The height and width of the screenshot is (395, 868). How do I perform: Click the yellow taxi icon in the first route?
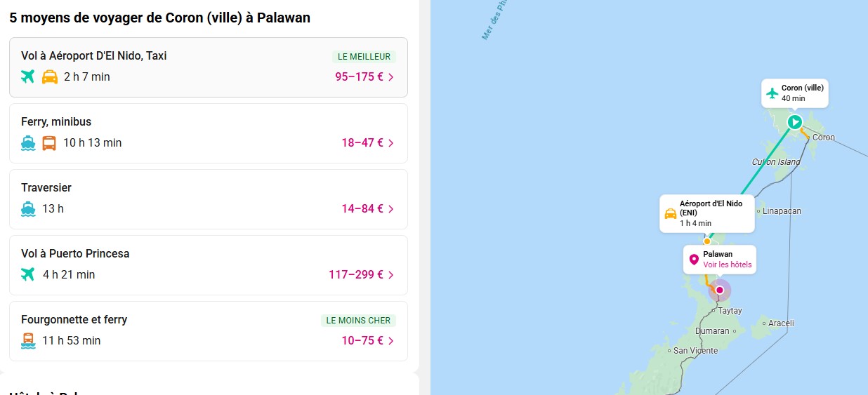click(x=50, y=76)
